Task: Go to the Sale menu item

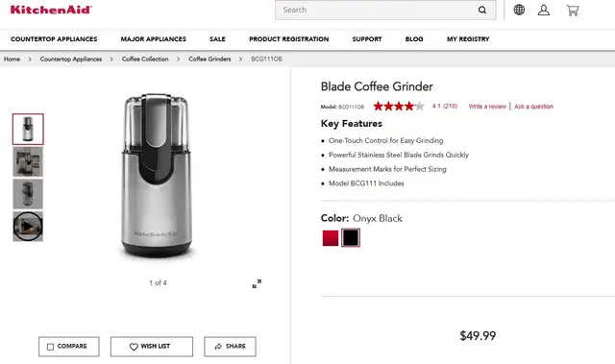Action: 217,39
